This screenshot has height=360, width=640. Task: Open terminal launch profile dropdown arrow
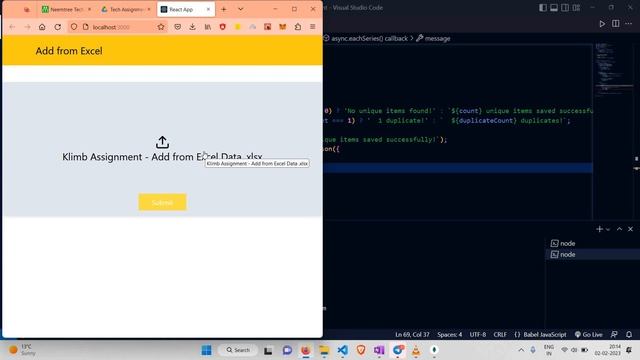pyautogui.click(x=608, y=229)
